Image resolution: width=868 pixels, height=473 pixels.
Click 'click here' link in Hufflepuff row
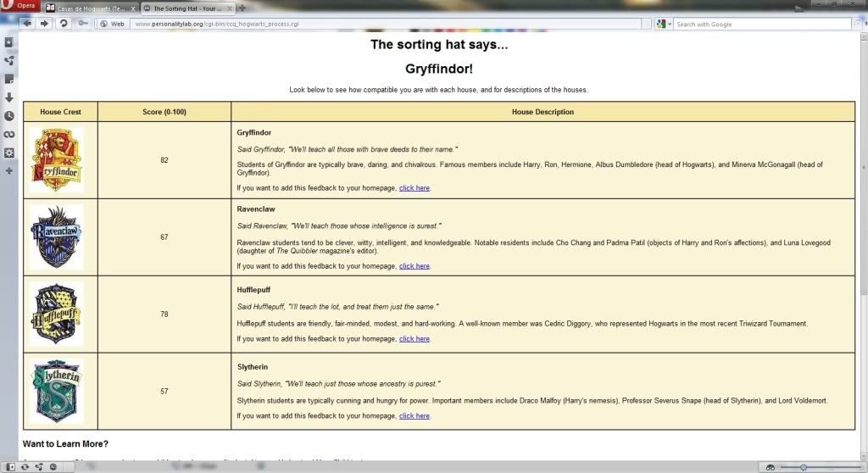[x=414, y=338]
